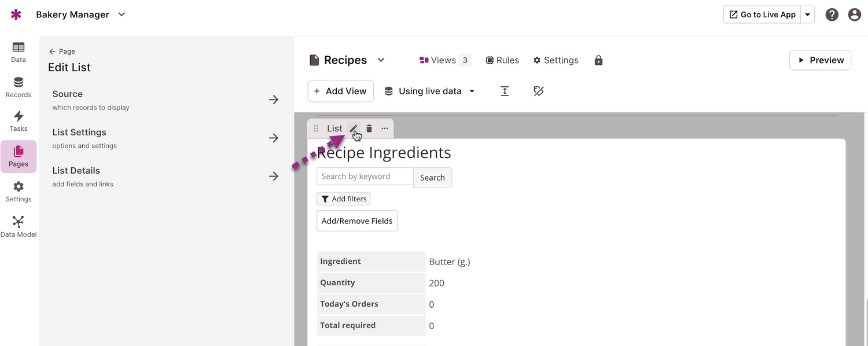The width and height of the screenshot is (868, 346).
Task: Open the List view more options menu
Action: [385, 128]
